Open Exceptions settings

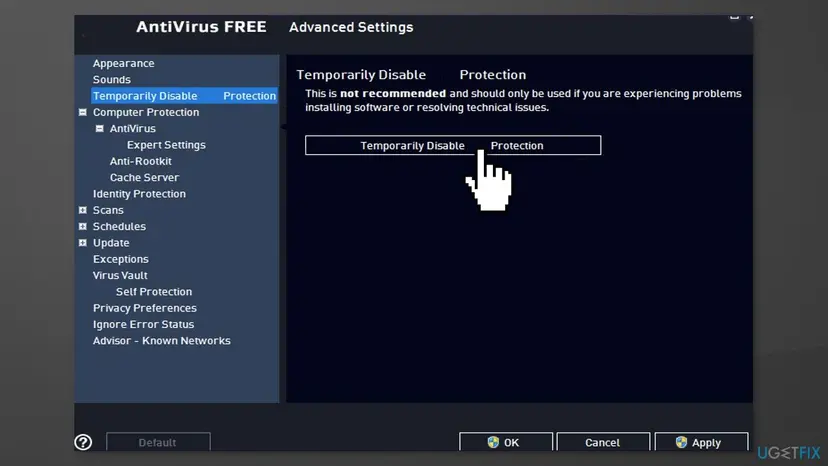click(120, 259)
